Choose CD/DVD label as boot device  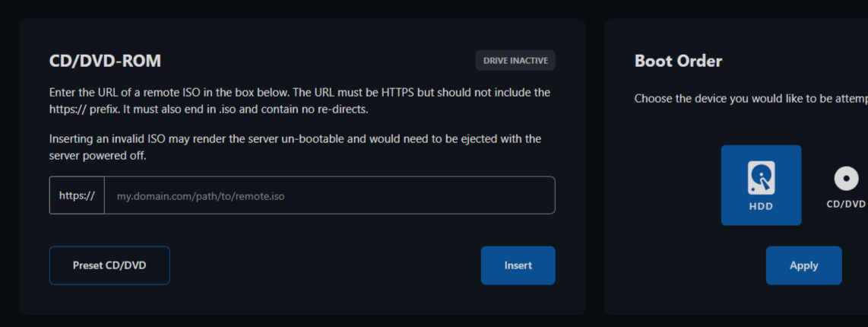[846, 204]
